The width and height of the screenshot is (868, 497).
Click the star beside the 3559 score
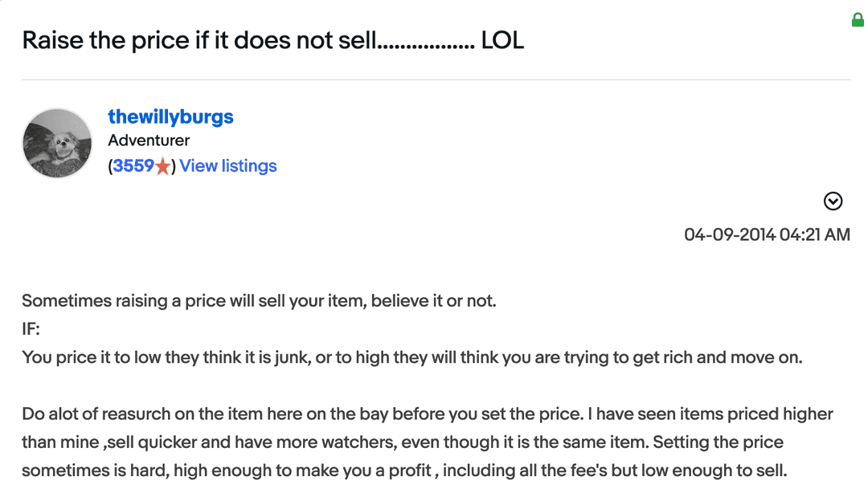(x=161, y=165)
